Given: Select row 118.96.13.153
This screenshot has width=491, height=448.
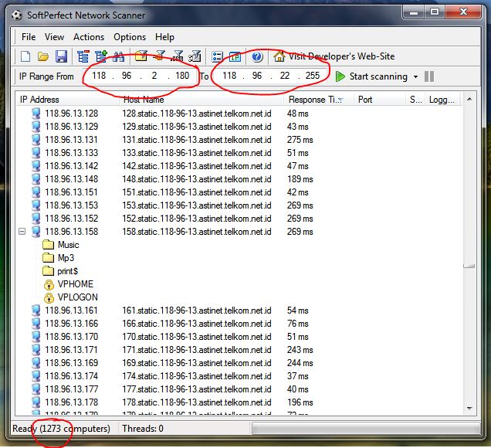Looking at the screenshot, I should point(239,205).
